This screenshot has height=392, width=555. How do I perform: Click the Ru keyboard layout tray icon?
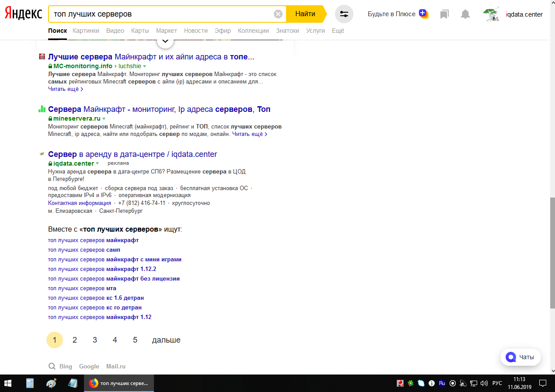(442, 383)
